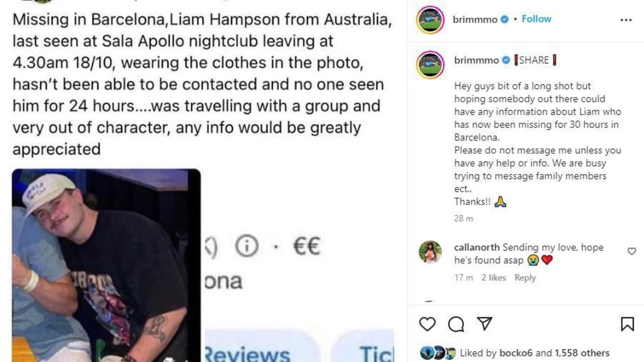Reply to callanorth's comment

(x=525, y=278)
